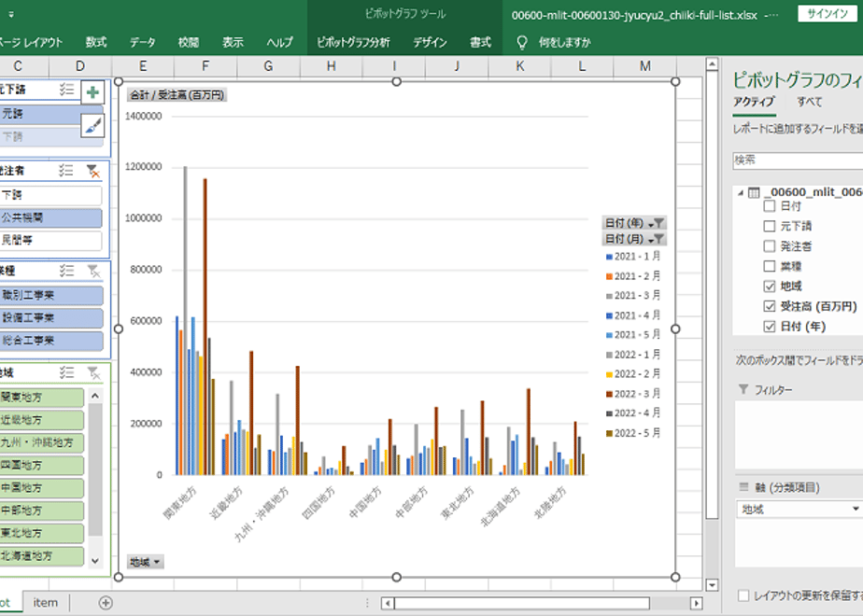
Task: Select the アクティブ tab in field pane
Action: tap(754, 102)
